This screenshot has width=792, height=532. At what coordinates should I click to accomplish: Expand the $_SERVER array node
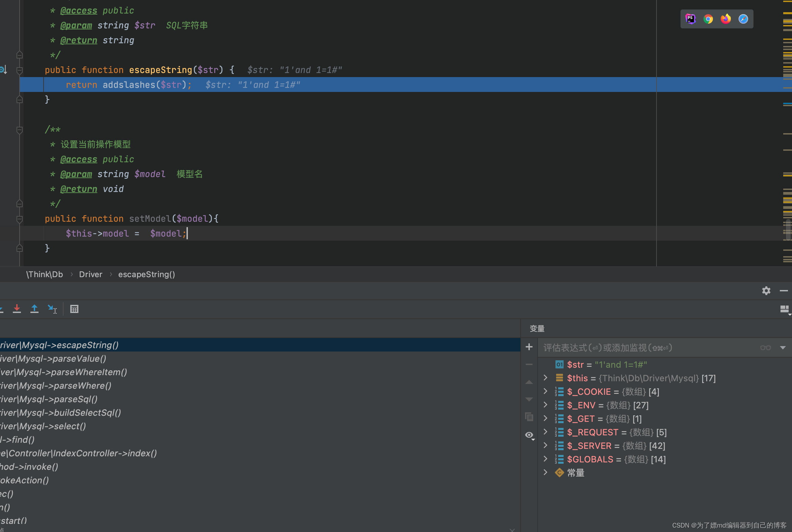point(545,445)
